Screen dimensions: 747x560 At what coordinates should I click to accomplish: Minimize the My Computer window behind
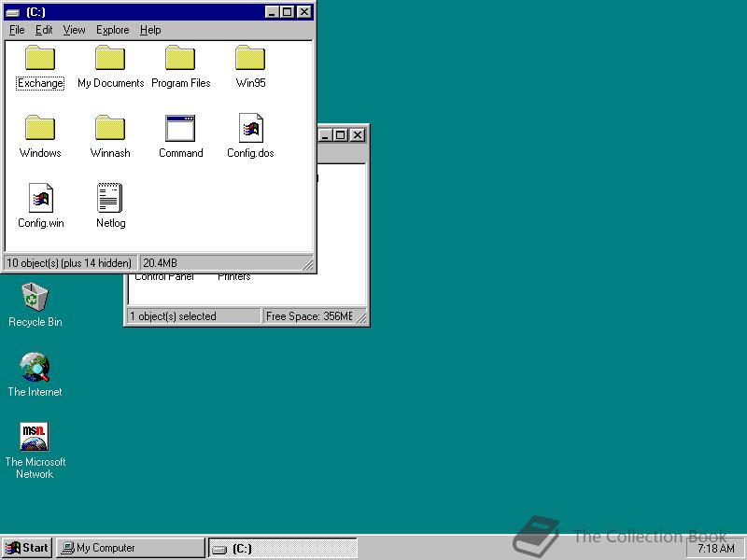click(x=325, y=135)
